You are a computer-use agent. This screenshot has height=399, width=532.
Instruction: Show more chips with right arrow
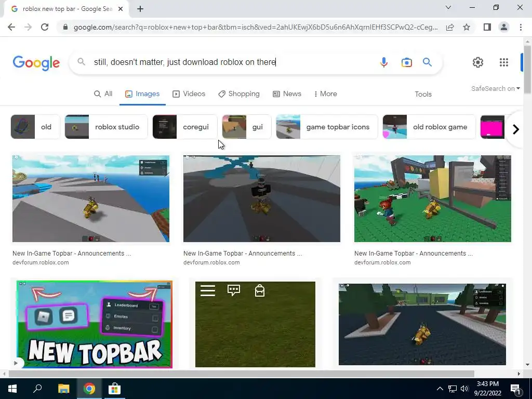coord(516,129)
